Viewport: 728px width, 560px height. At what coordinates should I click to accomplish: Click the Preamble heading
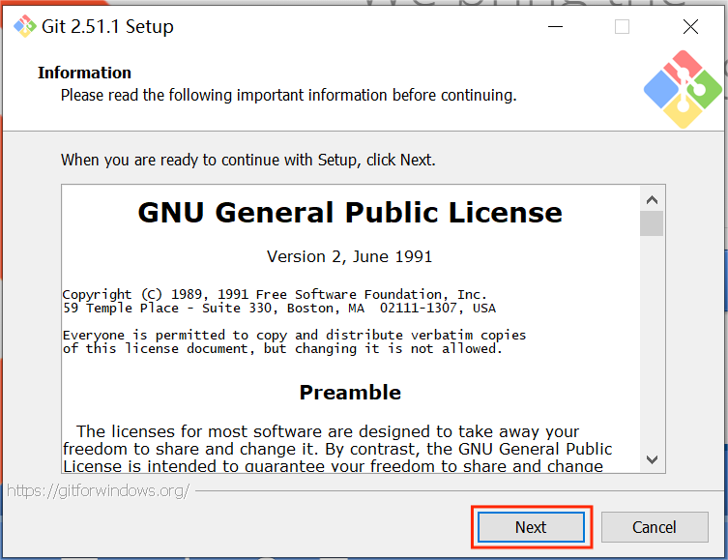pyautogui.click(x=350, y=393)
